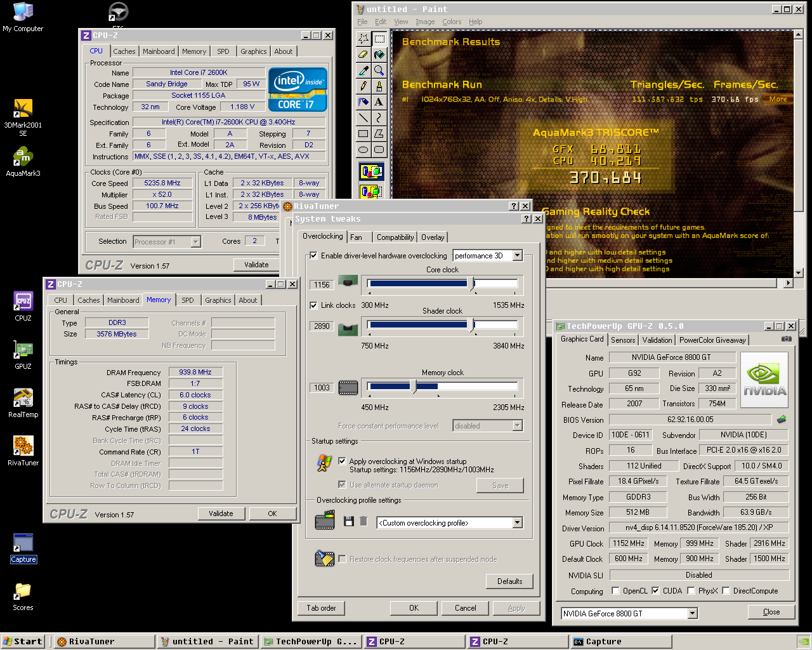Activate the Magnifier tool in Paint
This screenshot has height=650, width=812.
tap(379, 70)
